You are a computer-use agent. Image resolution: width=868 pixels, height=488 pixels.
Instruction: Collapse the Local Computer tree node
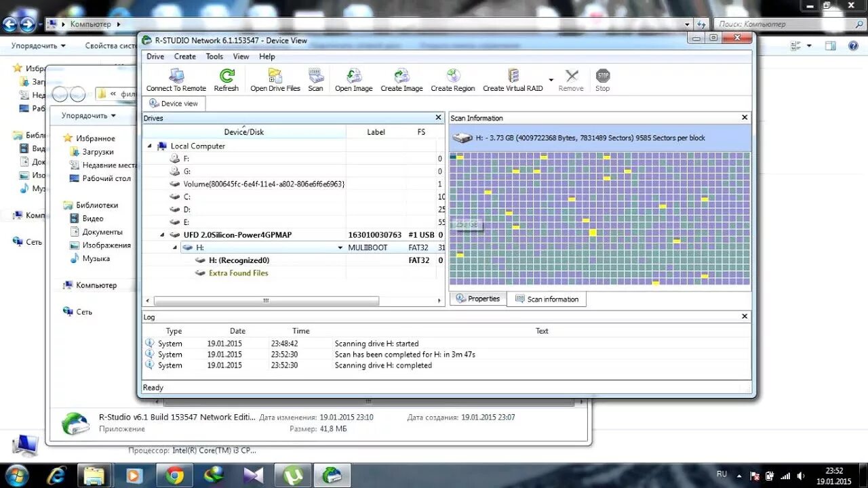pos(150,146)
